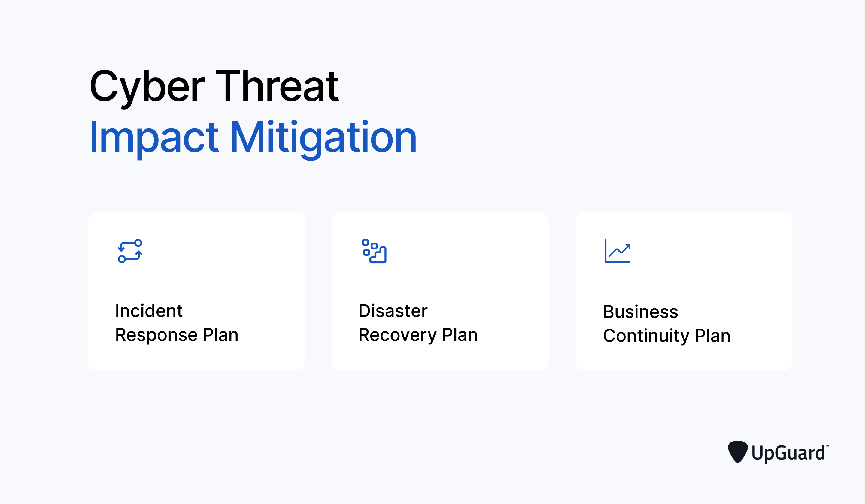Viewport: 865px width, 504px height.
Task: Click the UpGuard wordmark text
Action: tap(790, 454)
